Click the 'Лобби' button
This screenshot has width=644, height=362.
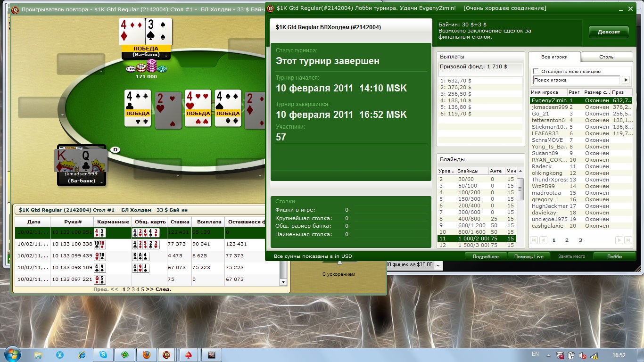point(614,256)
